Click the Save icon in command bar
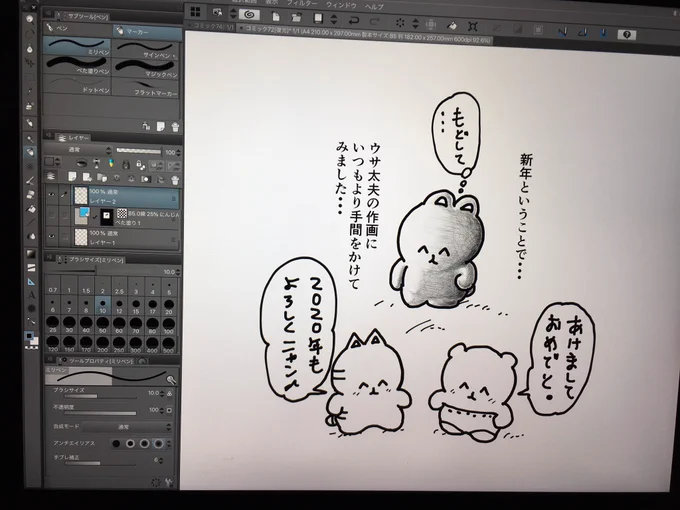This screenshot has width=680, height=510. click(x=319, y=18)
